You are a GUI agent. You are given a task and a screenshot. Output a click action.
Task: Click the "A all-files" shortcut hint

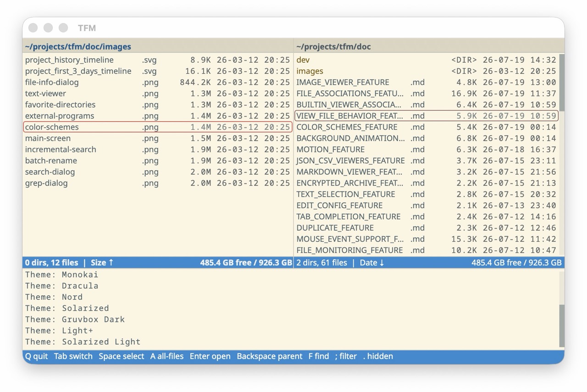coord(167,356)
